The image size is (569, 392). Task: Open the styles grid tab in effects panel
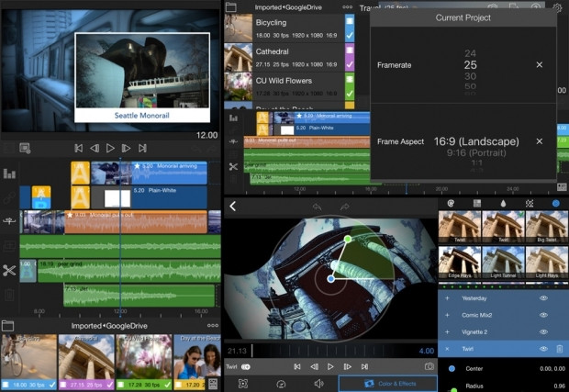pyautogui.click(x=477, y=203)
